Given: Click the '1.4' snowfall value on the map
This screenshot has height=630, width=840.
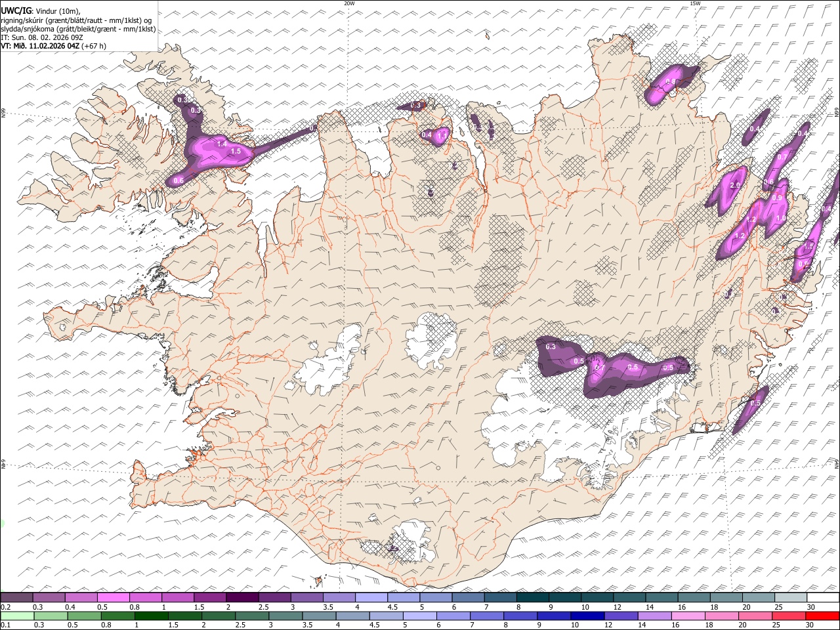Looking at the screenshot, I should [x=221, y=144].
